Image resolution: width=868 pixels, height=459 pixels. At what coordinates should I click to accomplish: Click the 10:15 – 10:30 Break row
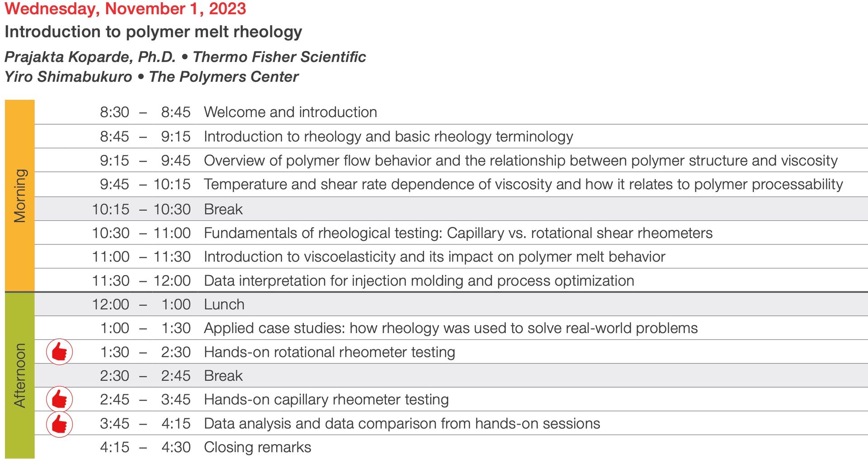coord(451,209)
